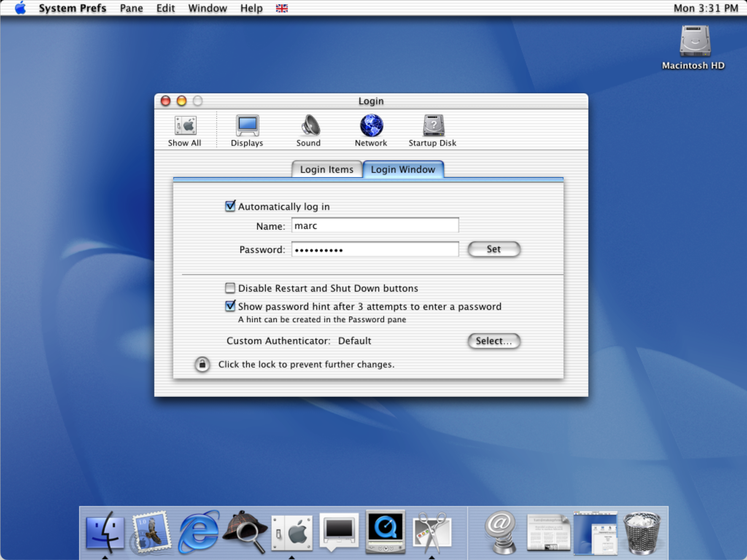Image resolution: width=747 pixels, height=560 pixels.
Task: Toggle Automatically log in checkbox
Action: [x=230, y=206]
